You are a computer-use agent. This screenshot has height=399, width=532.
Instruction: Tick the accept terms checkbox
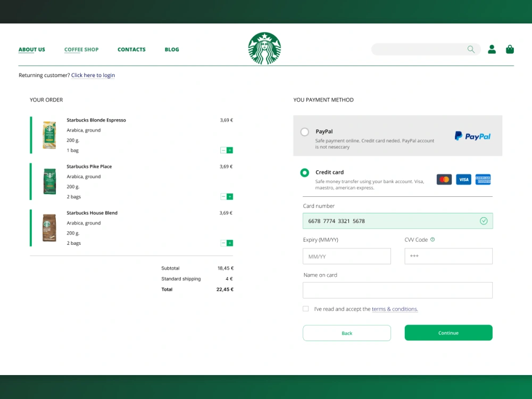pyautogui.click(x=306, y=309)
